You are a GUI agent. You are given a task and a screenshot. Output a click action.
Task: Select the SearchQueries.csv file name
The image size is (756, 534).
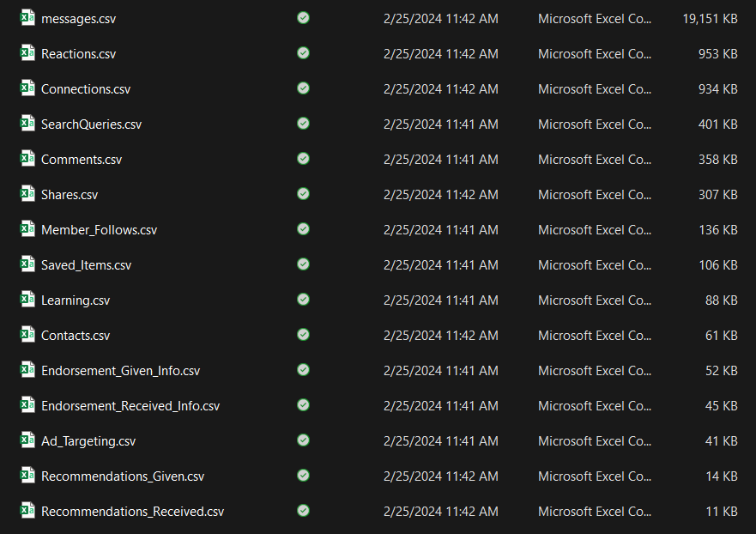92,124
